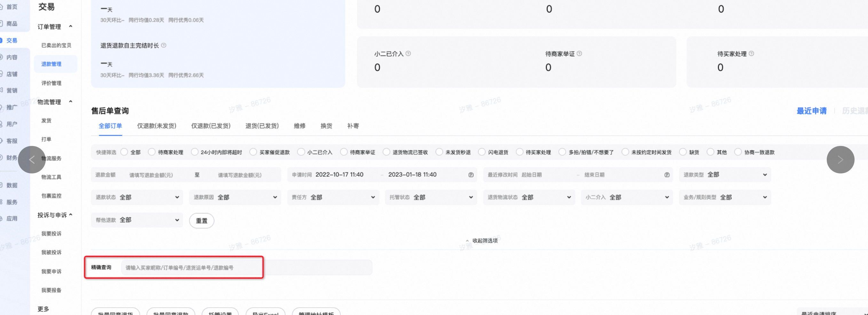Viewport: 868px width, 315px height.
Task: Open 物流工具 in sidebar
Action: [51, 177]
